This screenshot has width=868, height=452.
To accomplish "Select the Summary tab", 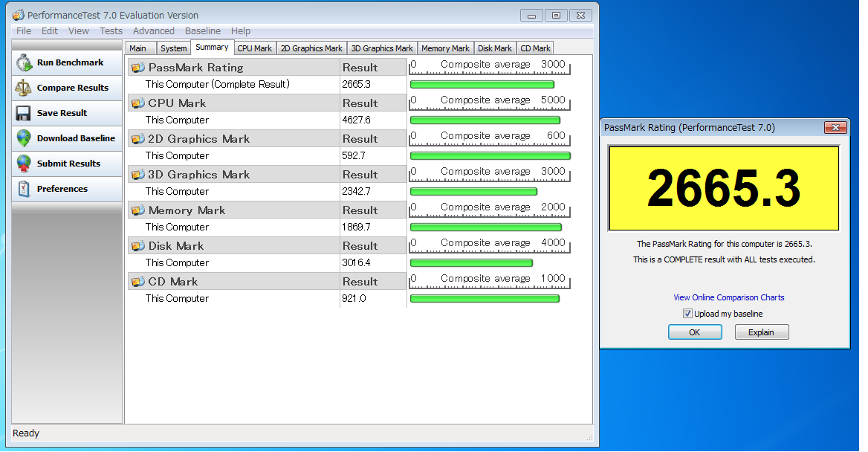I will 212,48.
